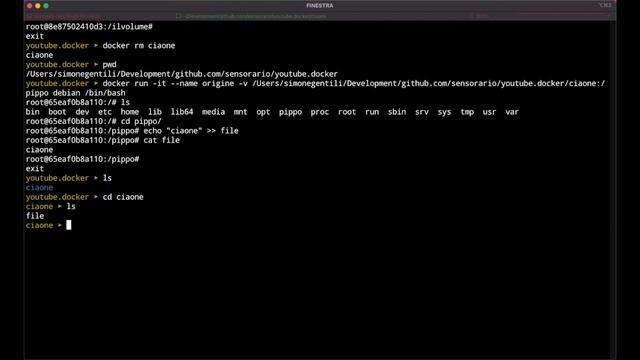Click the 'docker rm ciaone' command text

[139, 45]
